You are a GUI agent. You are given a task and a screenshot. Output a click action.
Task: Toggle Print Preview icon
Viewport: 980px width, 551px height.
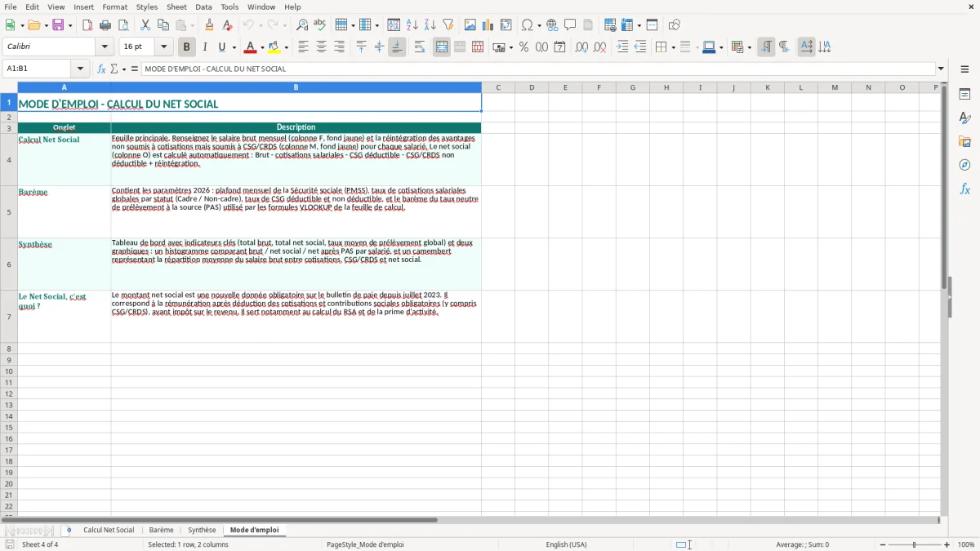(123, 25)
